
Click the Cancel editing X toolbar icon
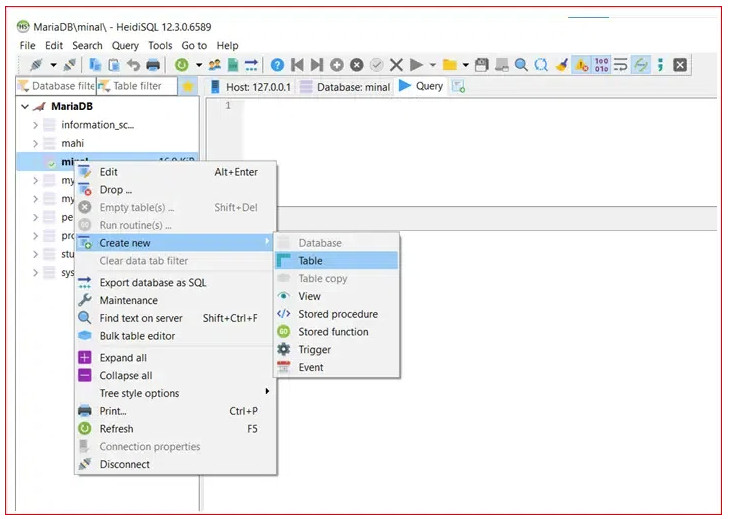[396, 65]
